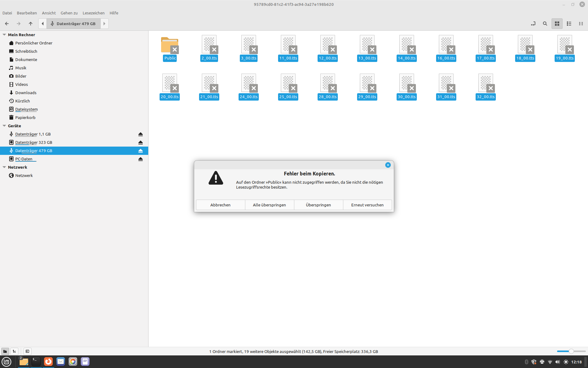Go up to parent folder arrow
This screenshot has height=368, width=588.
31,24
